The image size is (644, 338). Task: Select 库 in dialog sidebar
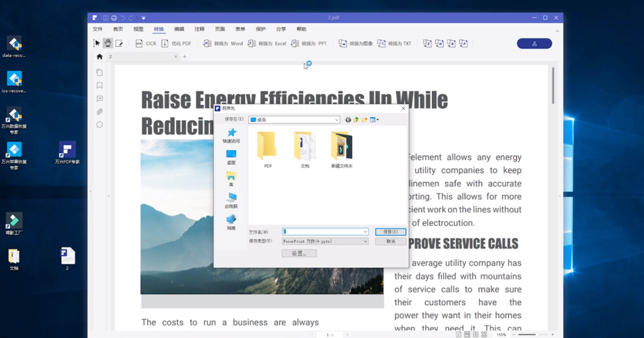(231, 179)
